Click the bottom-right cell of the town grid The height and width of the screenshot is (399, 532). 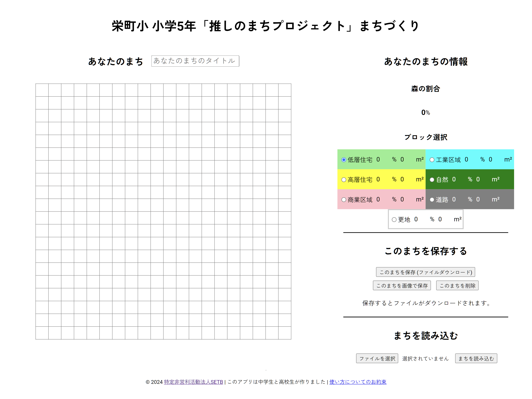pos(285,333)
